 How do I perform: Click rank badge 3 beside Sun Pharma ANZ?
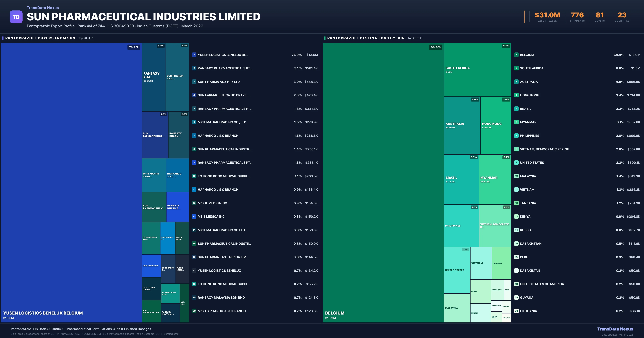click(x=194, y=82)
